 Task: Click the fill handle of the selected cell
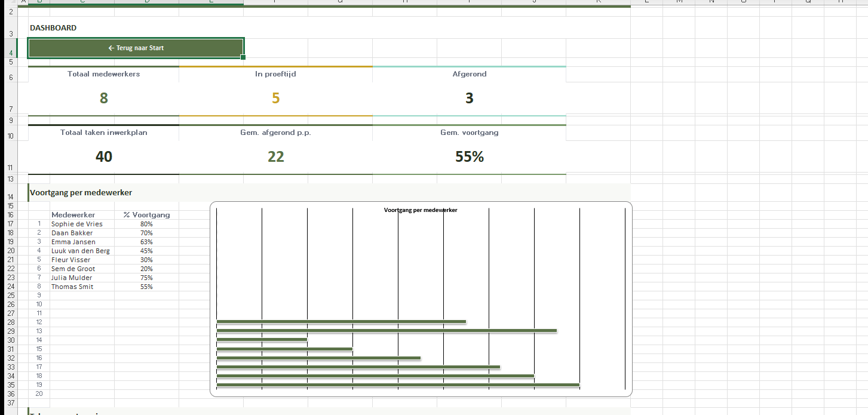pyautogui.click(x=243, y=57)
